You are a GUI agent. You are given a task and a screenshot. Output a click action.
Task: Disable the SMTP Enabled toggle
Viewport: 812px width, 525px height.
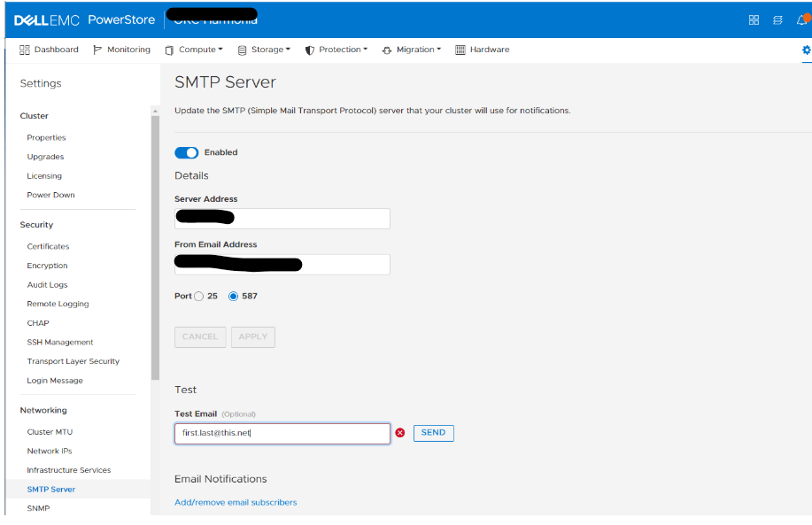pyautogui.click(x=187, y=152)
